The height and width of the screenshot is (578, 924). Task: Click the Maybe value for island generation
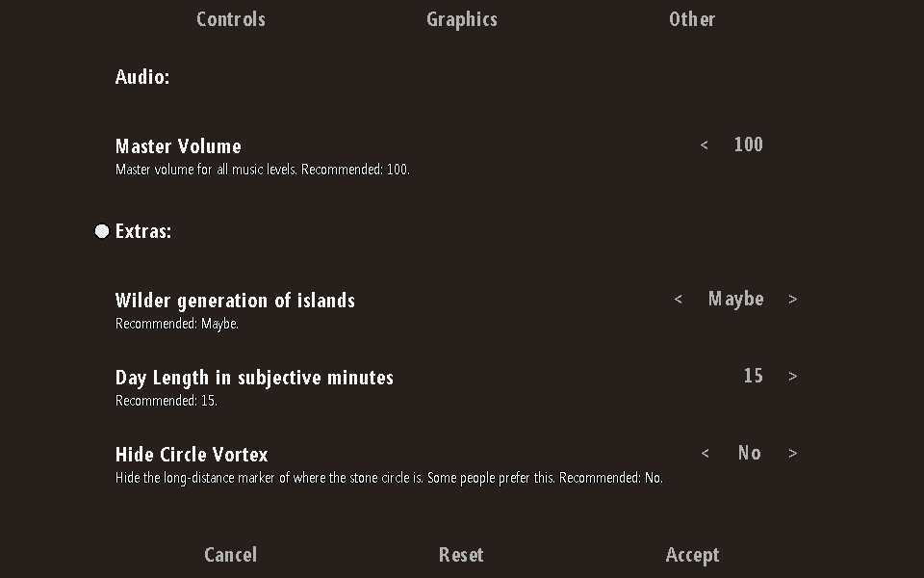(x=735, y=299)
